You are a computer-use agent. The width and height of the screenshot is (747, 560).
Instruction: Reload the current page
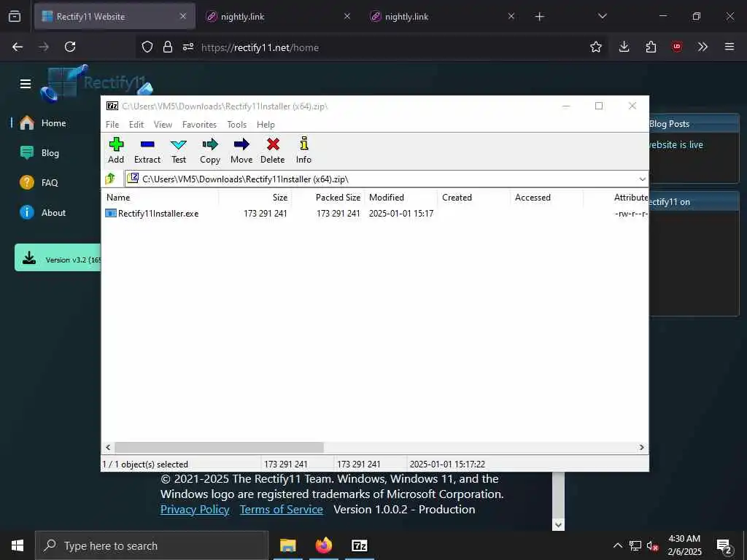coord(70,47)
